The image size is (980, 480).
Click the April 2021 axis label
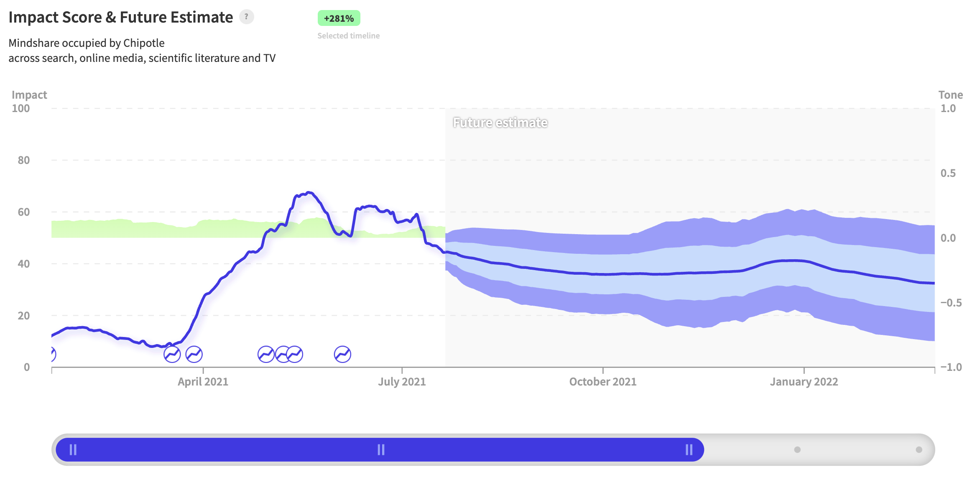tap(203, 381)
